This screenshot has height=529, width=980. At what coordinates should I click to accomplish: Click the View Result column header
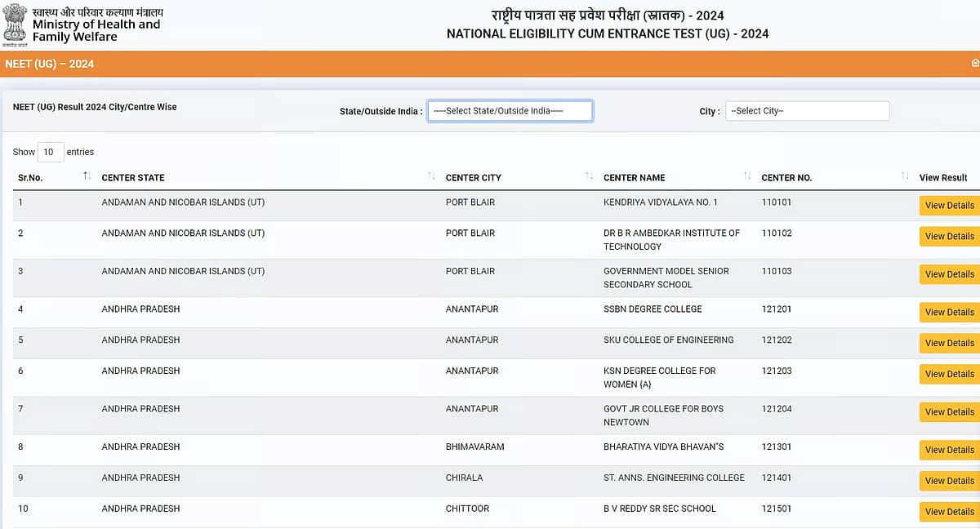[943, 177]
